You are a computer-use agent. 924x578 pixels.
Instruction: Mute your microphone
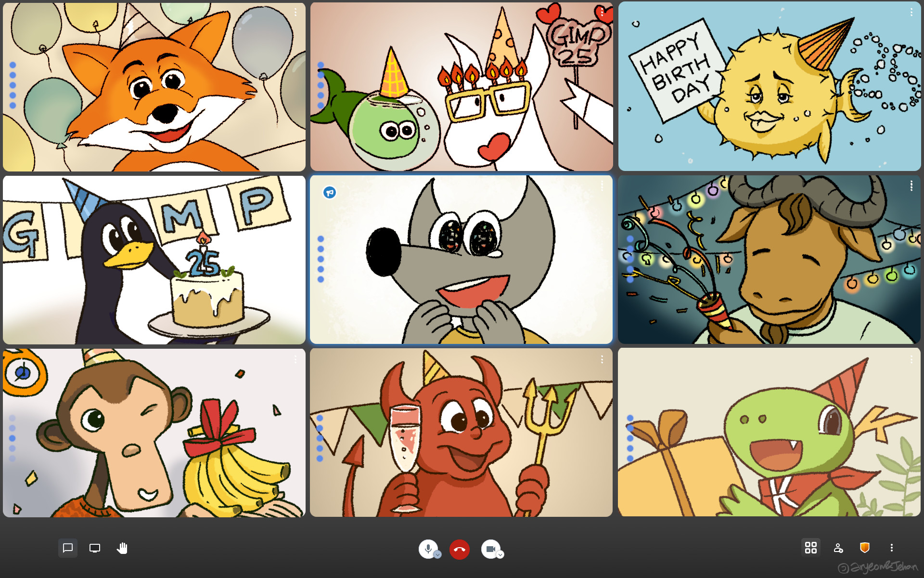point(428,548)
